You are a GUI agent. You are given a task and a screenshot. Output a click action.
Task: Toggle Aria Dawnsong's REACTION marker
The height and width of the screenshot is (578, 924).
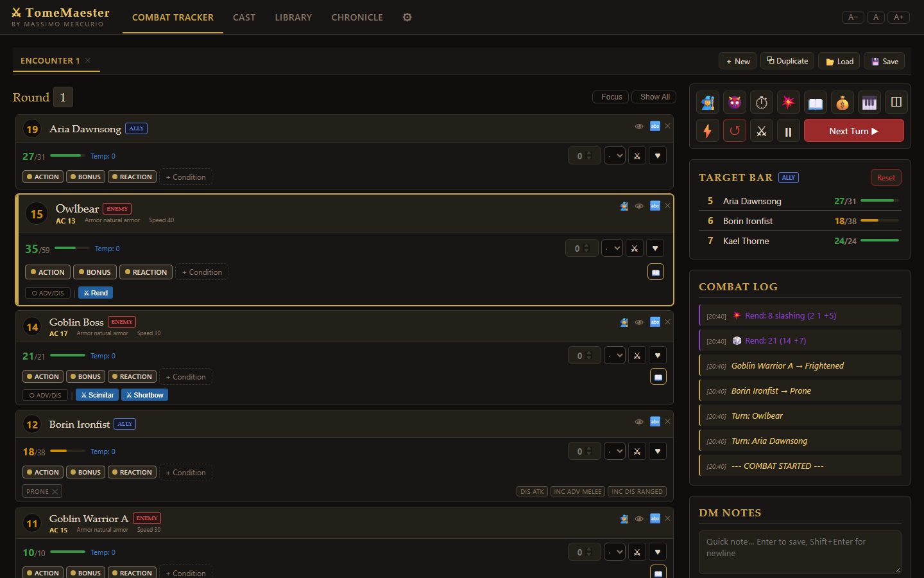pyautogui.click(x=132, y=177)
